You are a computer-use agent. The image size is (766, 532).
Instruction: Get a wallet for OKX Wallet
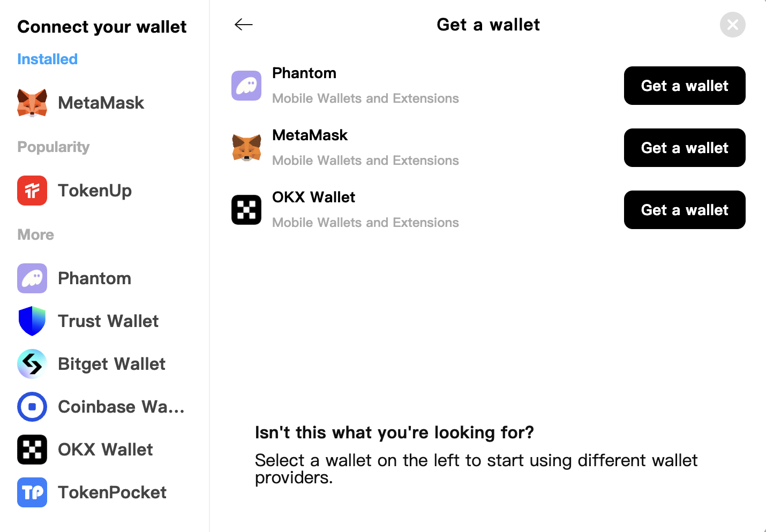tap(685, 210)
